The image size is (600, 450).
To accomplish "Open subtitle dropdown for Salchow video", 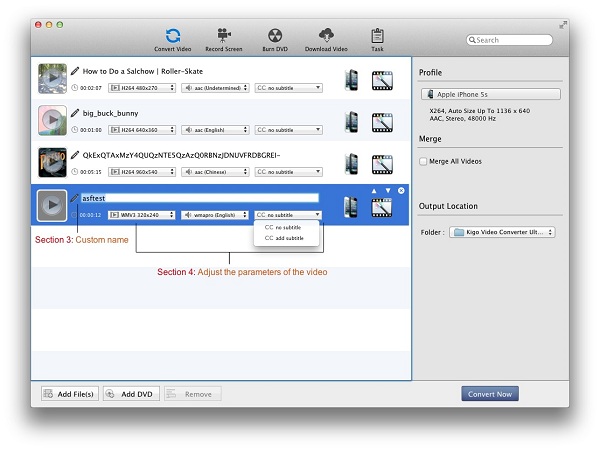I will [289, 88].
